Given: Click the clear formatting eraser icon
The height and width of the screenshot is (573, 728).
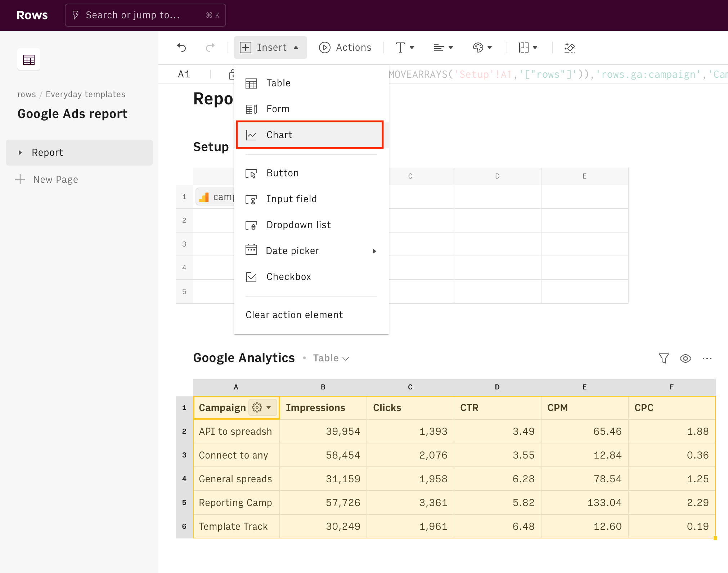Looking at the screenshot, I should tap(570, 48).
